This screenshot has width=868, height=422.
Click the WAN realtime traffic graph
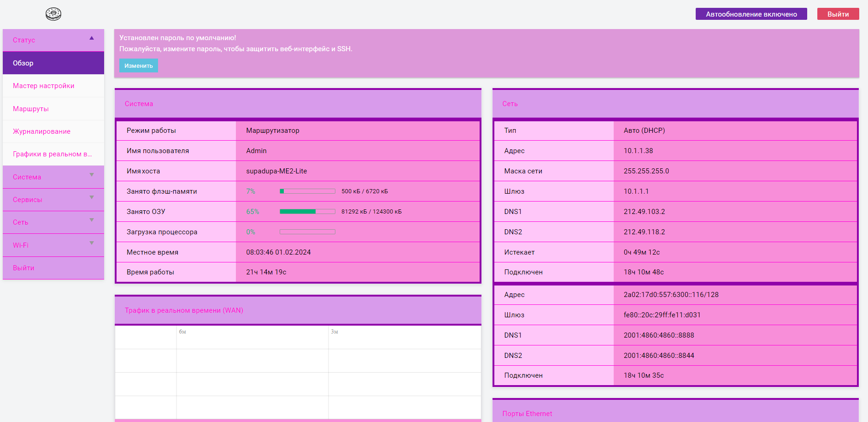(298, 372)
